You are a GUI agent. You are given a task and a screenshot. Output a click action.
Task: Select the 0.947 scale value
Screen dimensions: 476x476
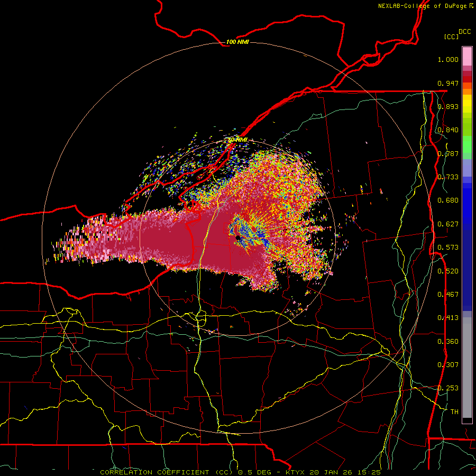448,83
